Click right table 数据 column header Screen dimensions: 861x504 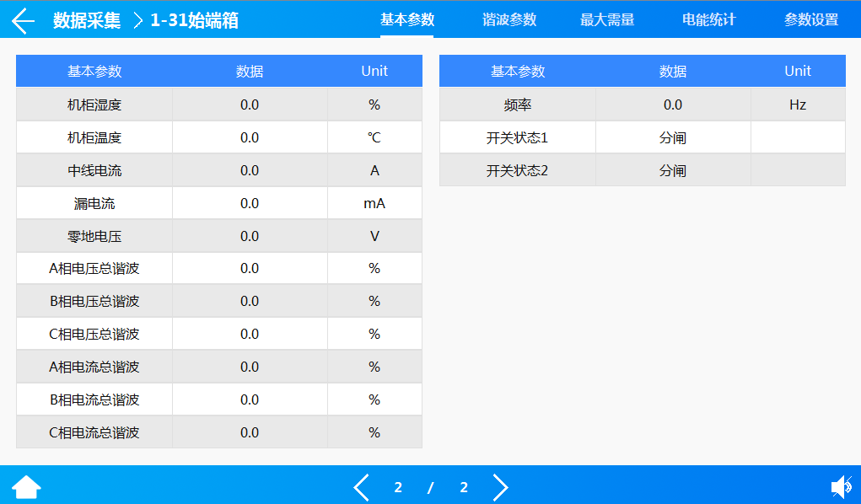[x=673, y=72]
